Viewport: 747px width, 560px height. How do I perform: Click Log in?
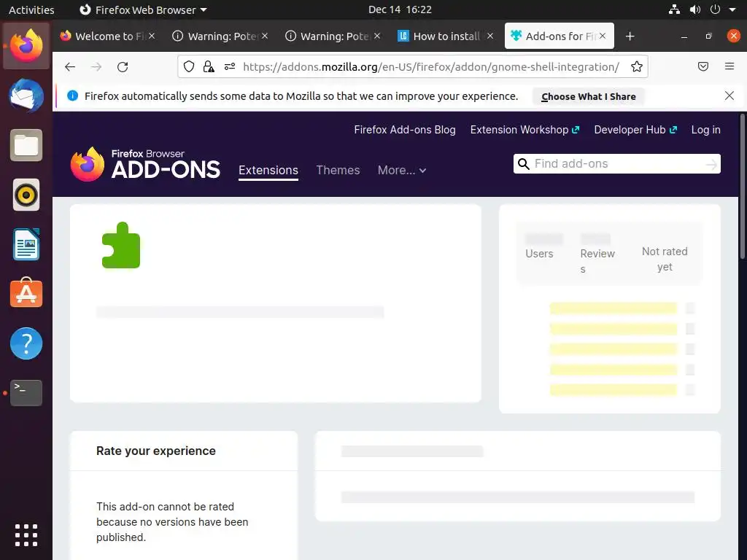click(705, 130)
